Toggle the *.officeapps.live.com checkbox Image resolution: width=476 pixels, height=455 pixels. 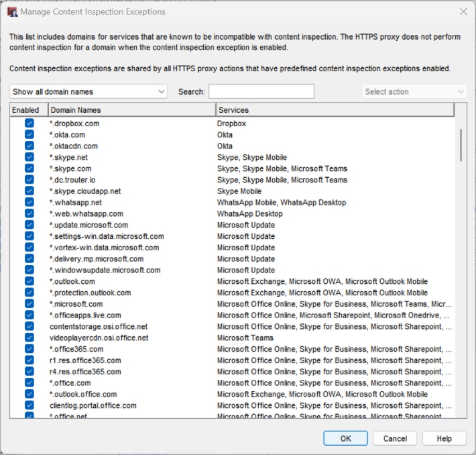point(29,315)
